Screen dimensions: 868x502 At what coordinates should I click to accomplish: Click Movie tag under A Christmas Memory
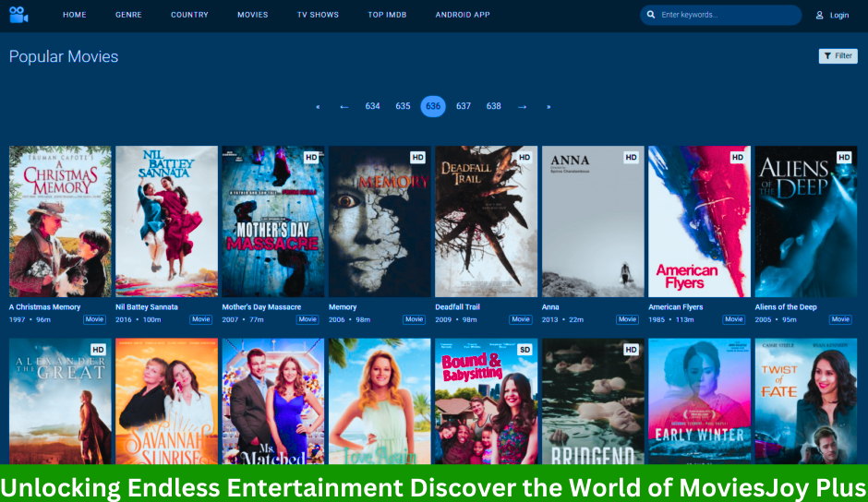click(x=94, y=319)
